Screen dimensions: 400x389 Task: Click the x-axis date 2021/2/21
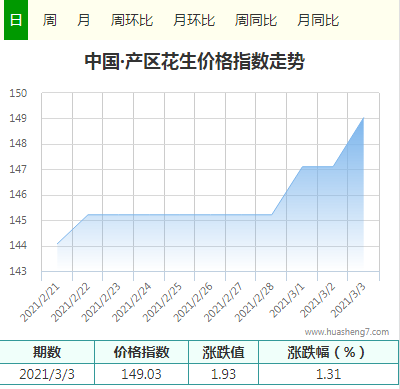coord(40,303)
